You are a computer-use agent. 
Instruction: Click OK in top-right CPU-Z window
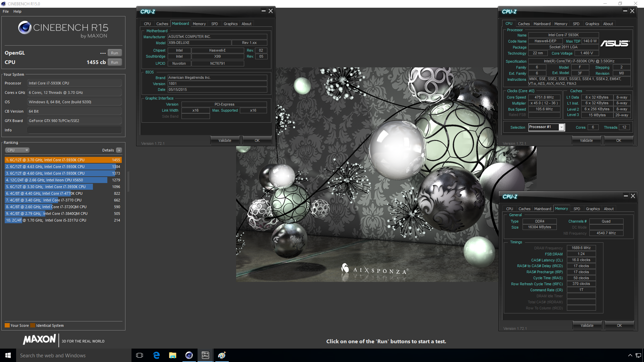[619, 140]
